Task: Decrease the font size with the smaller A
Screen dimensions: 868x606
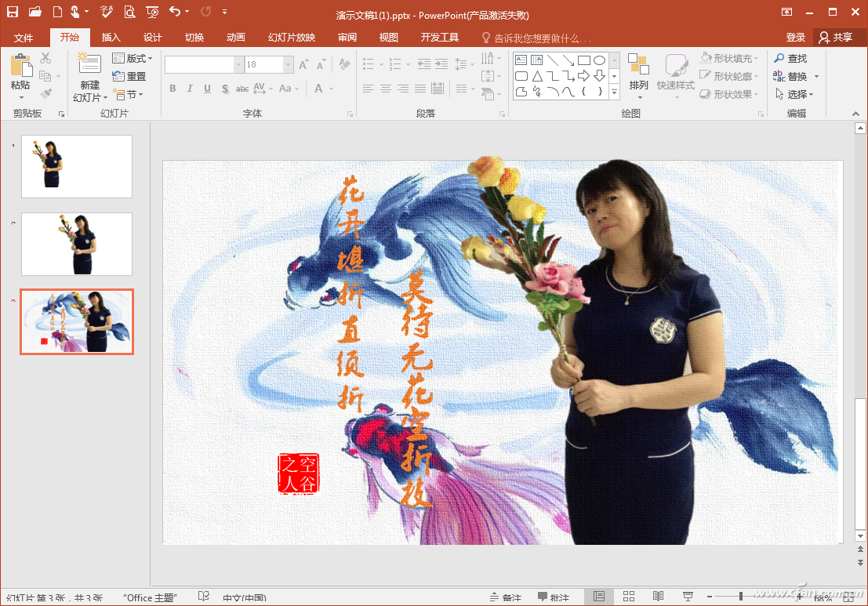Action: (x=321, y=65)
